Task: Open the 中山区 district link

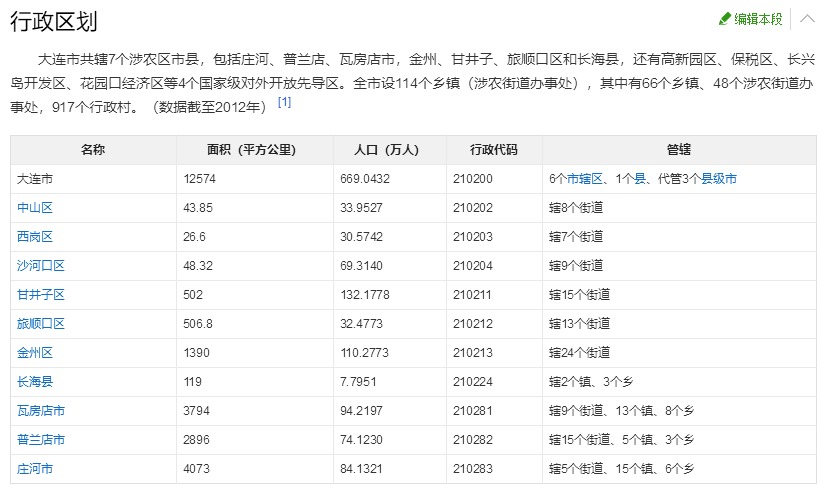Action: click(x=35, y=208)
